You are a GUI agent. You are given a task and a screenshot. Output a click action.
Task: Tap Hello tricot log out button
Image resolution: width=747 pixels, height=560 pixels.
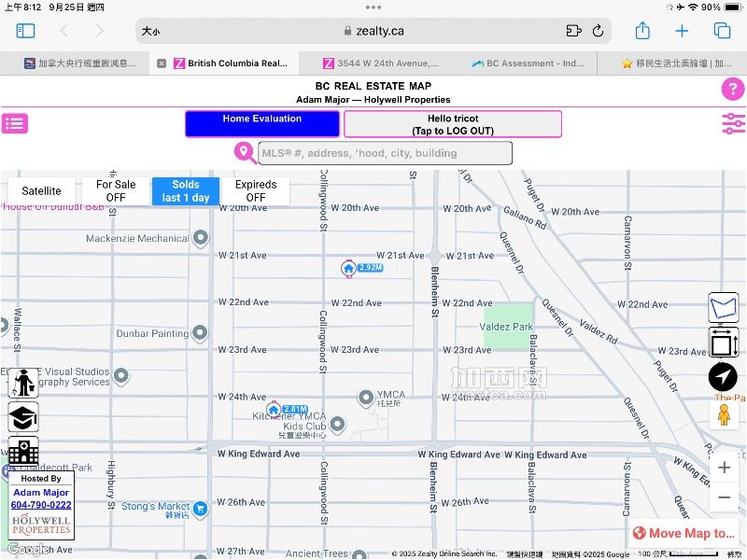(x=453, y=124)
